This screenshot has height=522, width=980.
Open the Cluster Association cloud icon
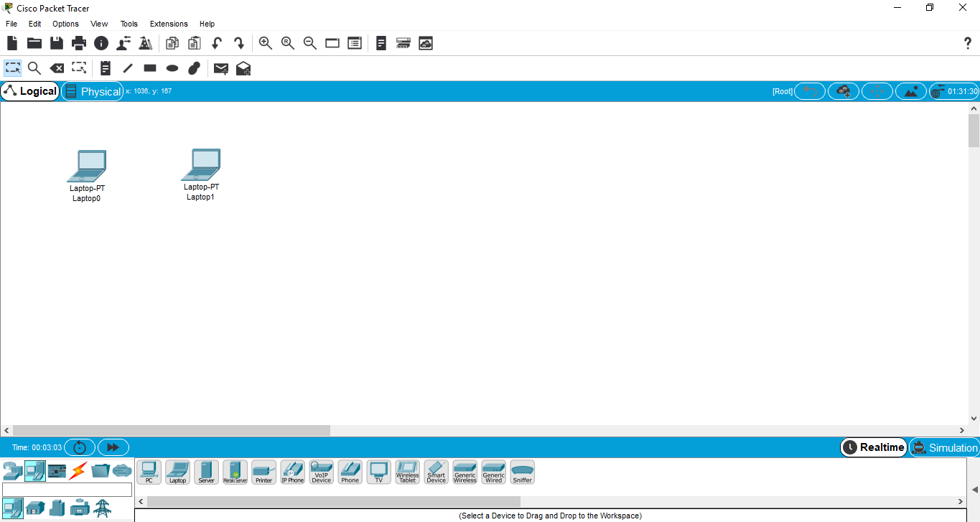[426, 43]
